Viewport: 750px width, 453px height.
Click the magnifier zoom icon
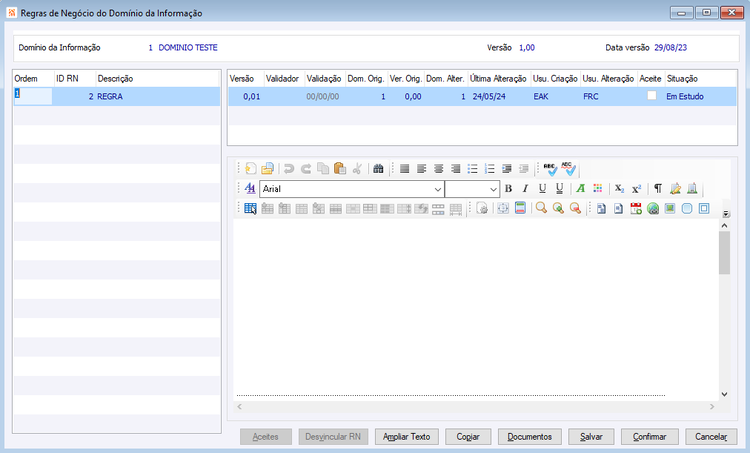click(x=541, y=208)
